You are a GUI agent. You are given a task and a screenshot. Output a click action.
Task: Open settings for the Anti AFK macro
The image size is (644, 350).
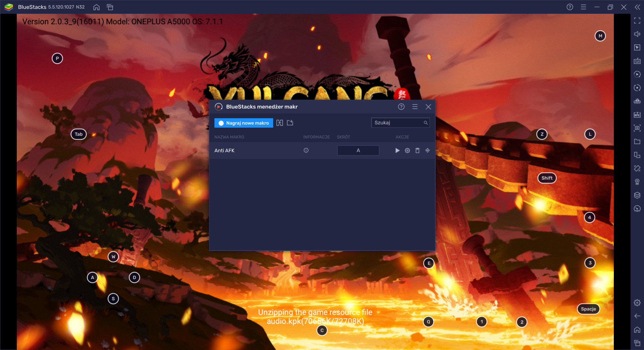click(x=407, y=150)
